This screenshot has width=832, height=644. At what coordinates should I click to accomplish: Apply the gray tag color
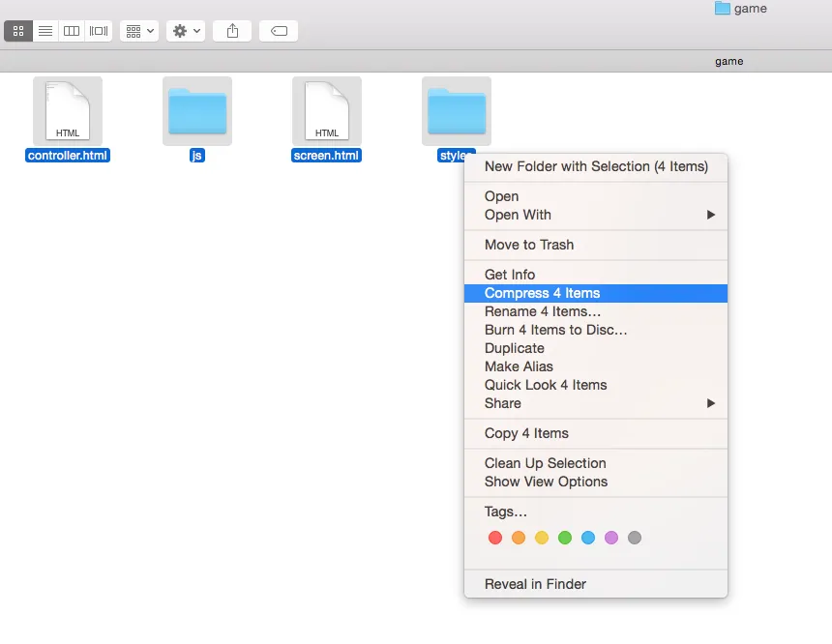[635, 538]
